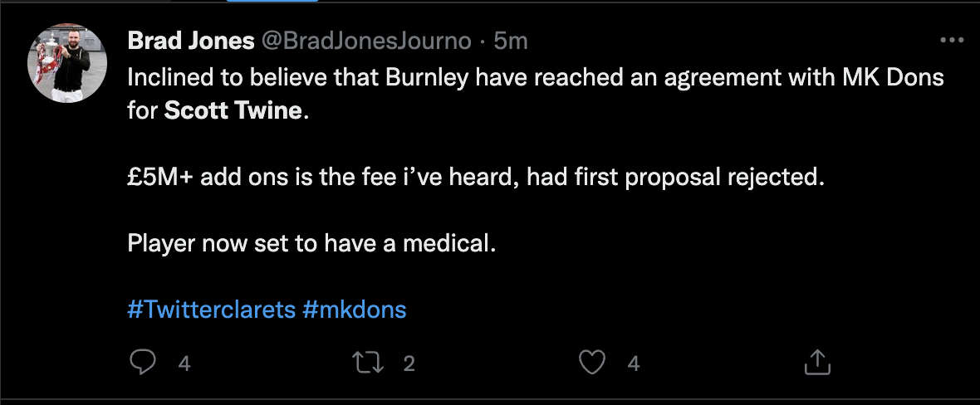
Task: Open the #Twitterclarets hashtag
Action: (x=211, y=310)
